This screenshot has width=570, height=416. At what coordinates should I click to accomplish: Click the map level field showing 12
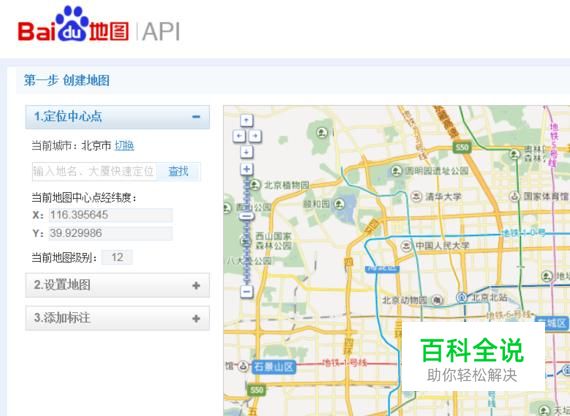117,257
